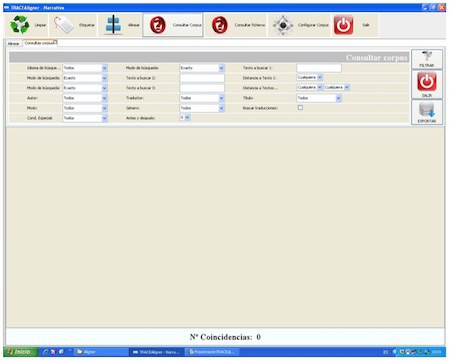Click the TRACEAligner taskbar button

point(156,352)
